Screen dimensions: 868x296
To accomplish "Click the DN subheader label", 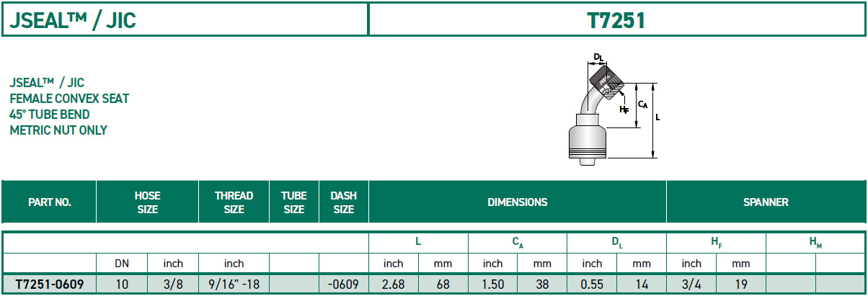I will pyautogui.click(x=122, y=264).
